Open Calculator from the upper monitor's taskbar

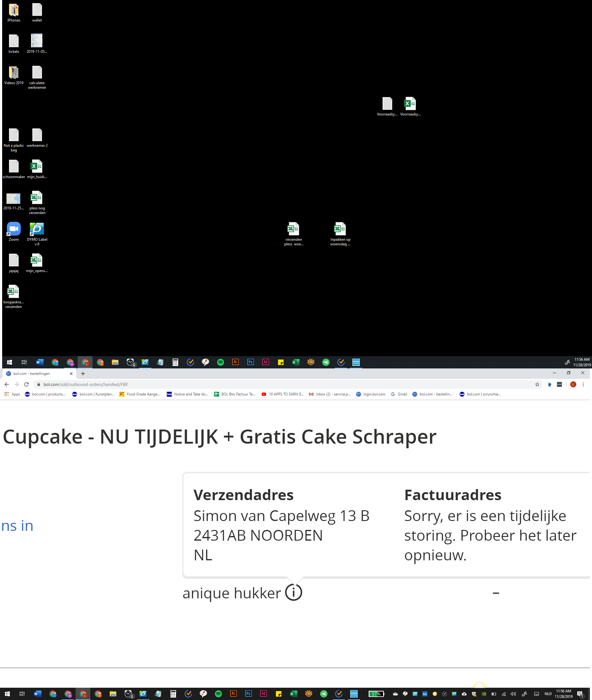click(175, 362)
